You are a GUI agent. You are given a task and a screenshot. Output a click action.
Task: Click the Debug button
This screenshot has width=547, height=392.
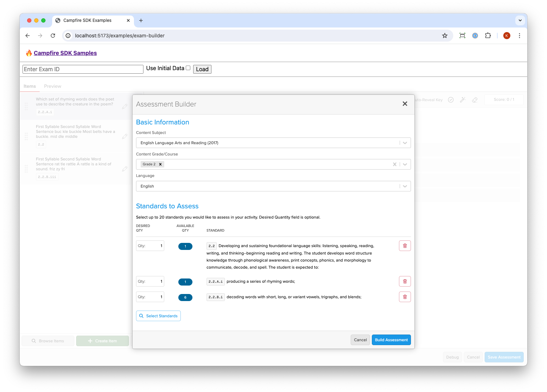pos(453,357)
